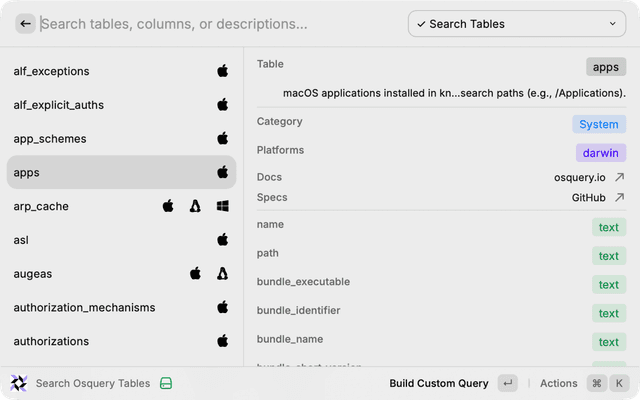Click the arrow icon next to GitHub

point(619,198)
